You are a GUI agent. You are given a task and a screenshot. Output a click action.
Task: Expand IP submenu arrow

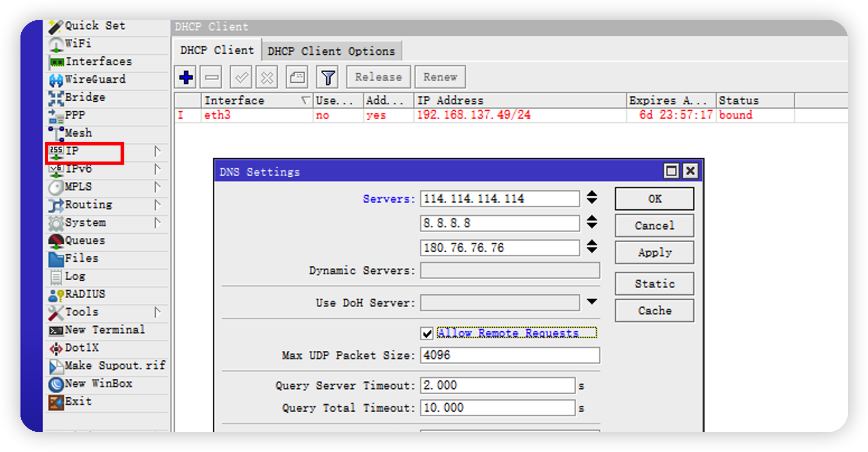point(157,151)
